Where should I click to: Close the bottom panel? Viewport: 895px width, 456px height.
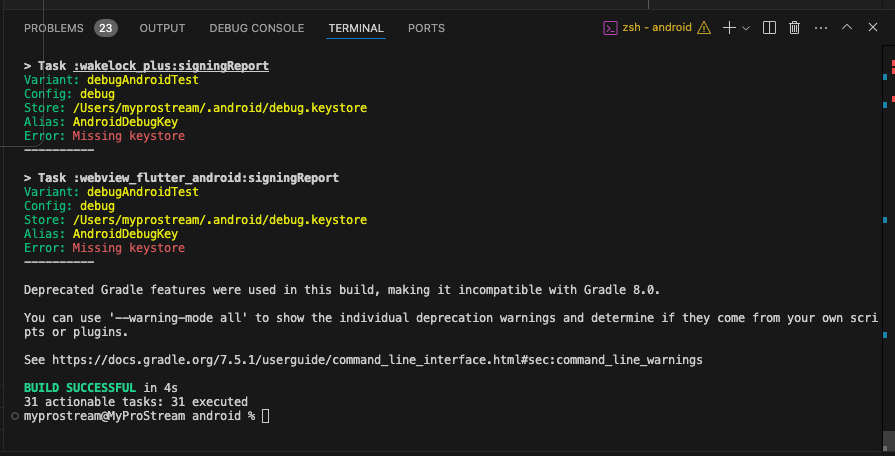[x=873, y=27]
